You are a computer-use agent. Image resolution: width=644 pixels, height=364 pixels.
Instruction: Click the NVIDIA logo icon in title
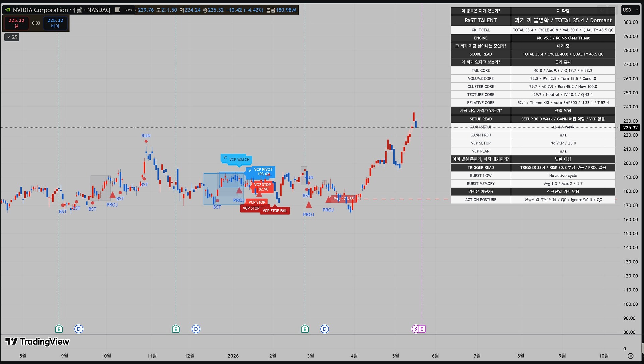[x=8, y=10]
